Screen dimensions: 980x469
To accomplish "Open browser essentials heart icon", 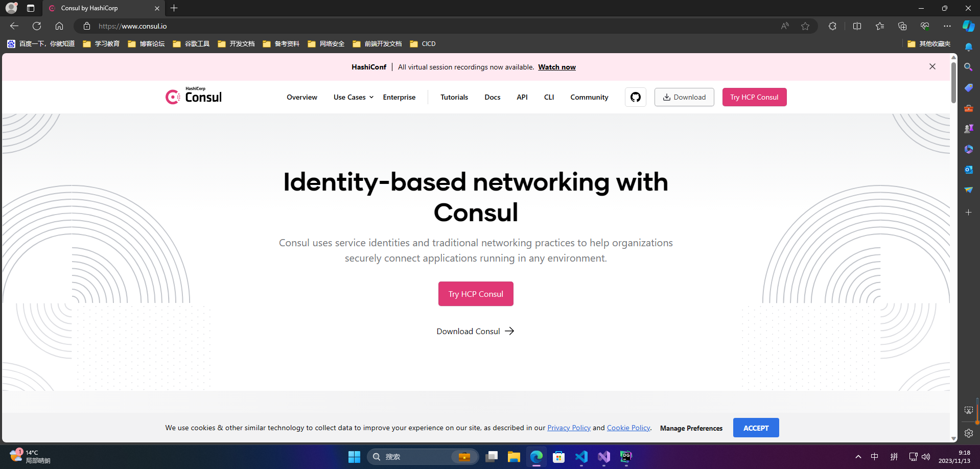I will pos(925,26).
